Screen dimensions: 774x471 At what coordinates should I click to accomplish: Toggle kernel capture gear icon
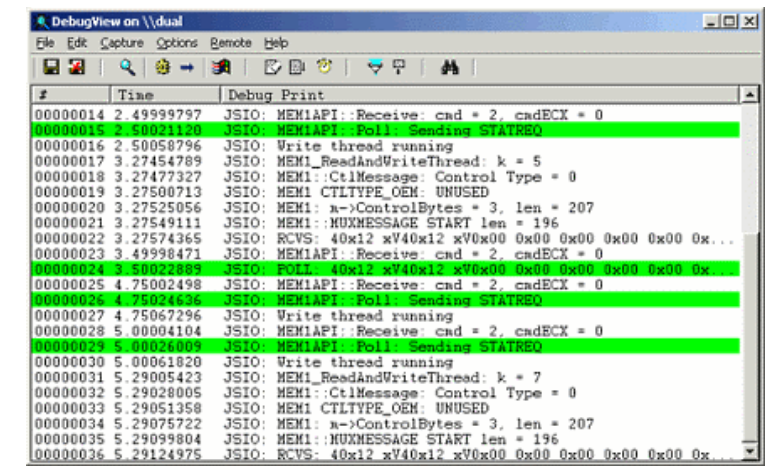162,67
